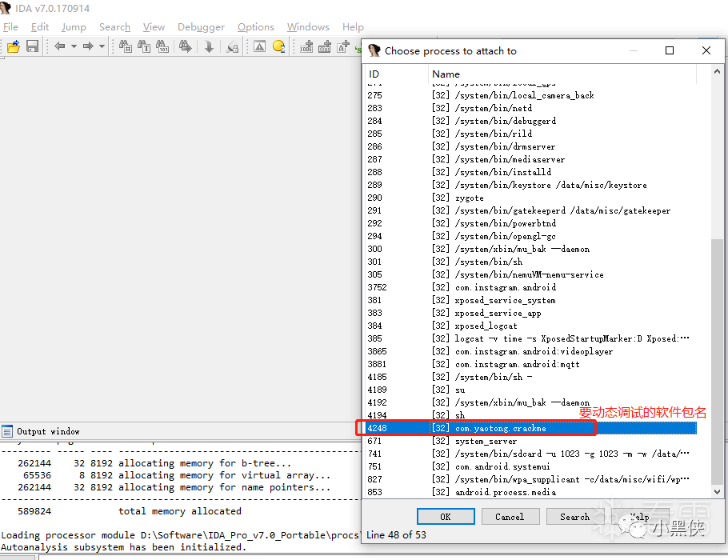Viewport: 728px width, 560px height.
Task: Select process 3752 com.instagram.android
Action: coord(531,287)
